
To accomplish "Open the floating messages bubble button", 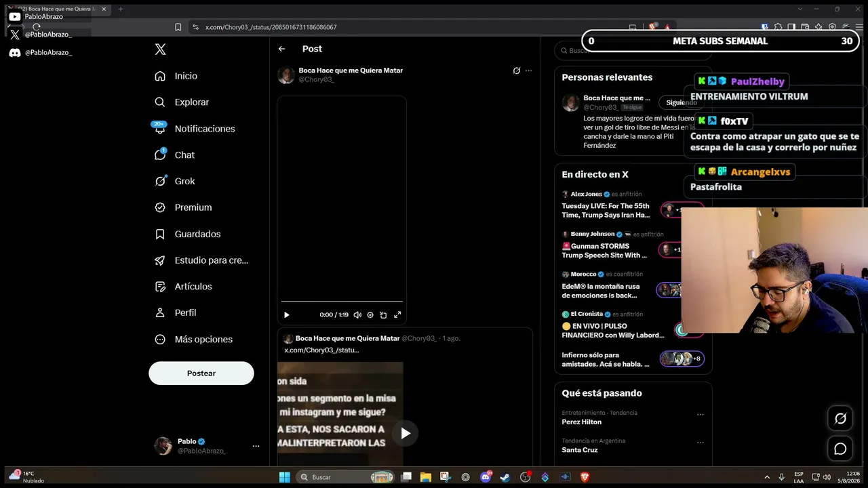I will point(840,449).
